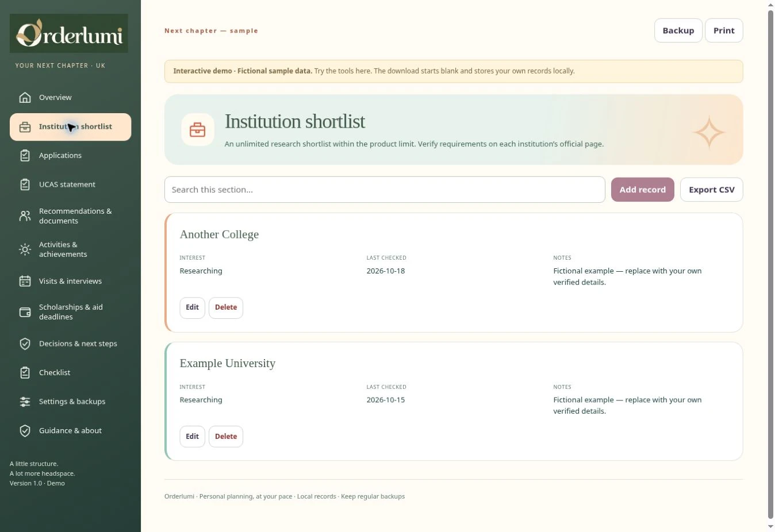Image resolution: width=775 pixels, height=532 pixels.
Task: Click the UCAS statement clipboard icon
Action: click(25, 184)
